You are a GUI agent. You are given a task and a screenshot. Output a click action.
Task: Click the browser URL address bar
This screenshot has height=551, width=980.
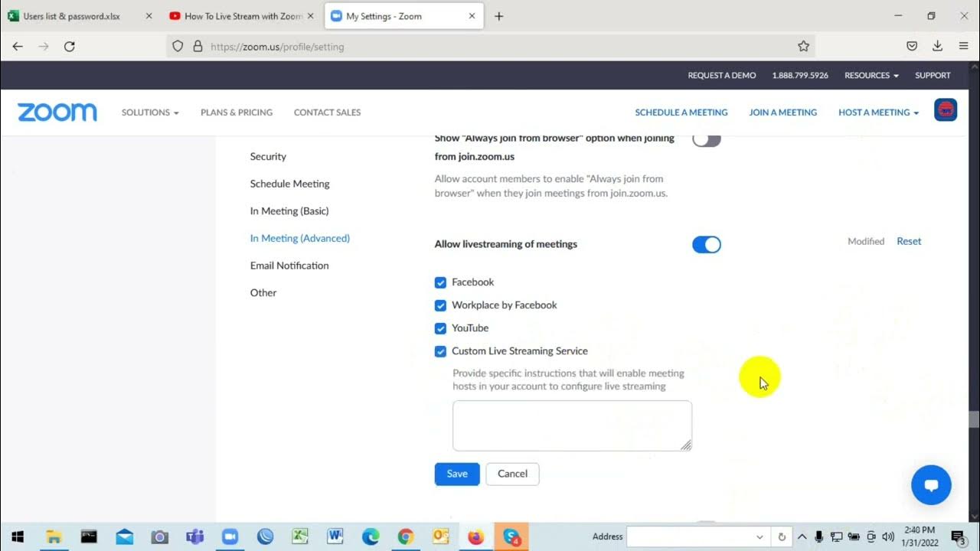click(490, 46)
